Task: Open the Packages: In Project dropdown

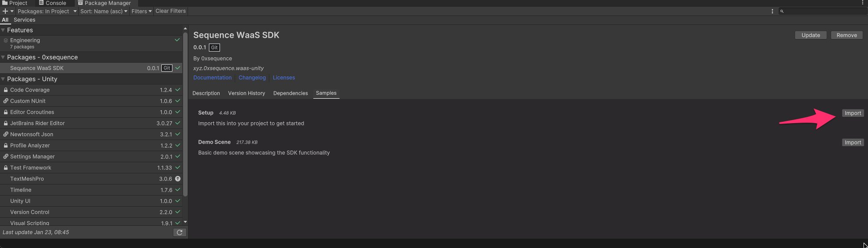Action: (x=46, y=11)
